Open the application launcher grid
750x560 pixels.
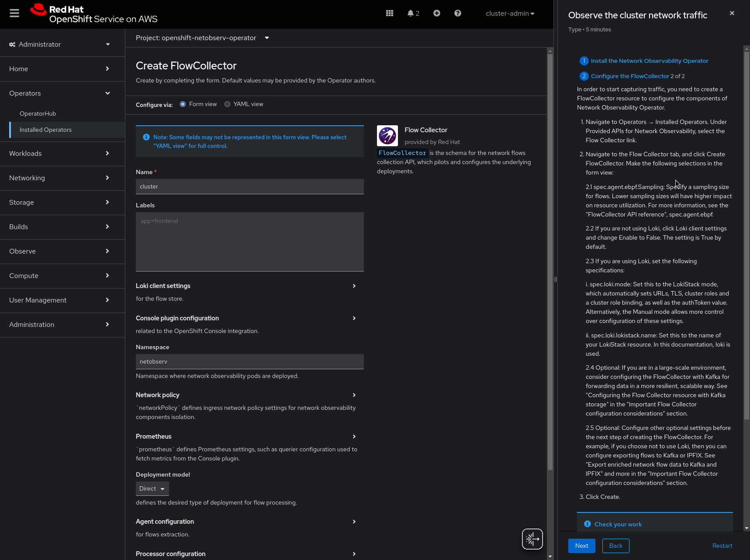point(390,14)
